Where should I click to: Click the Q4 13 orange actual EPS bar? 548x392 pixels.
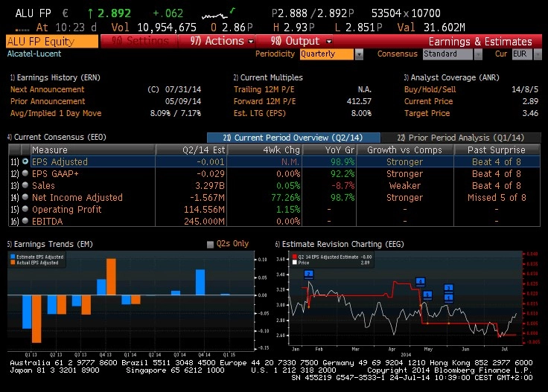coord(111,277)
